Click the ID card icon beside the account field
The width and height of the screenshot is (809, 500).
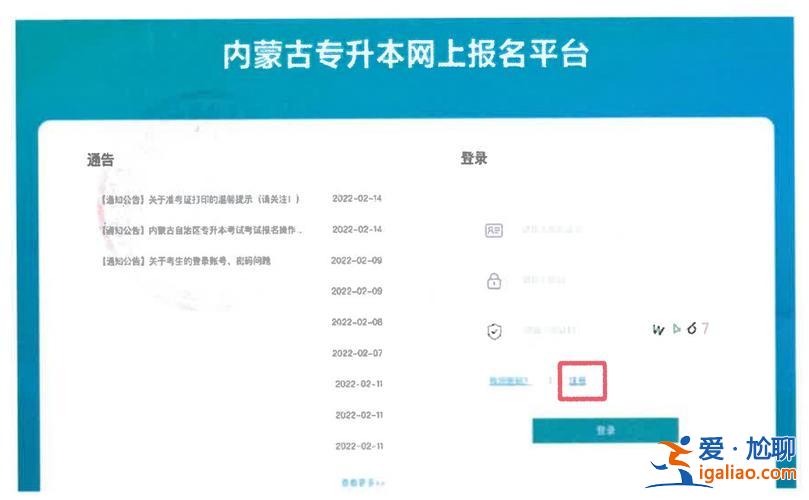point(494,230)
